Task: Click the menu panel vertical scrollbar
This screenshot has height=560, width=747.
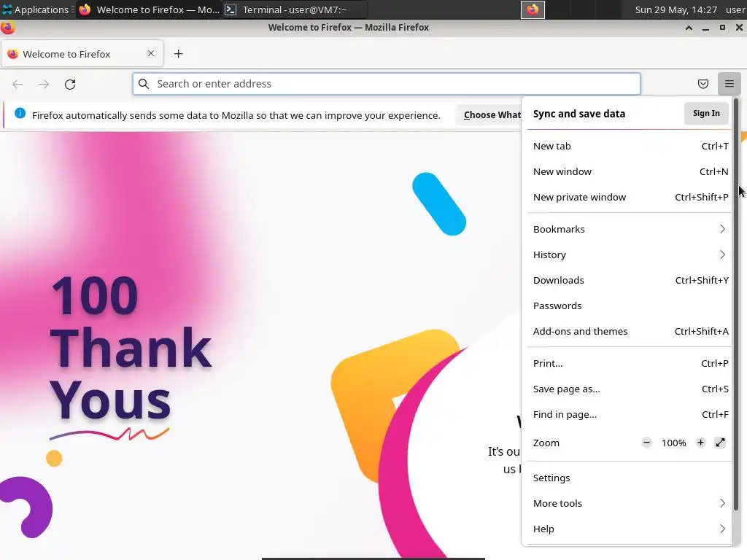Action: (x=735, y=305)
